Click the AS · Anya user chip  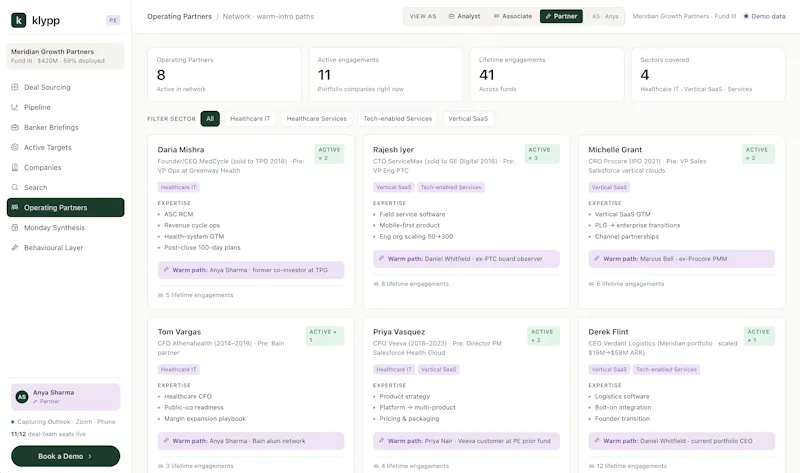click(605, 16)
